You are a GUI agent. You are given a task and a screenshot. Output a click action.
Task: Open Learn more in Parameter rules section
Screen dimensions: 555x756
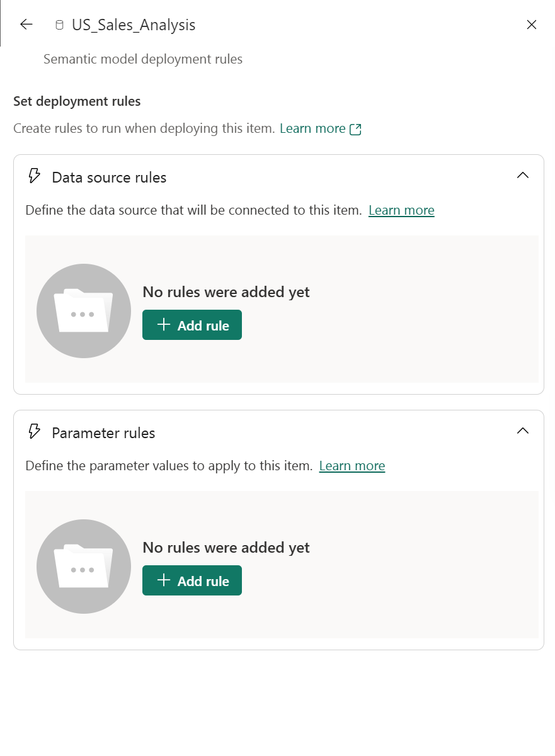(352, 465)
